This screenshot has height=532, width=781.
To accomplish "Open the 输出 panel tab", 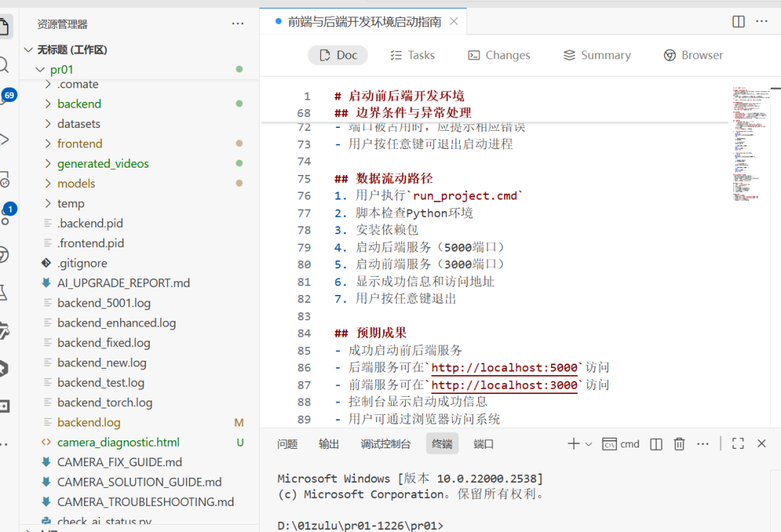I will click(x=329, y=444).
